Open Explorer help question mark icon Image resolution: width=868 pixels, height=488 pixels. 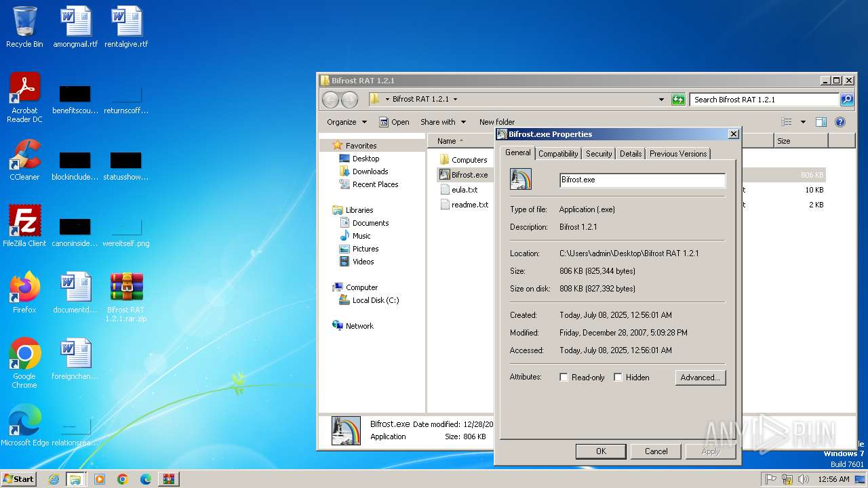click(840, 122)
